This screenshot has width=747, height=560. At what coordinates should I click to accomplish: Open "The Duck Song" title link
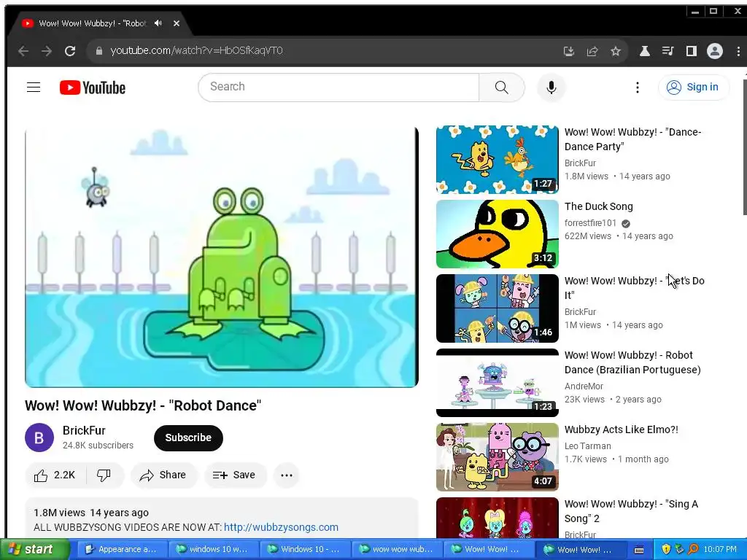(x=599, y=206)
